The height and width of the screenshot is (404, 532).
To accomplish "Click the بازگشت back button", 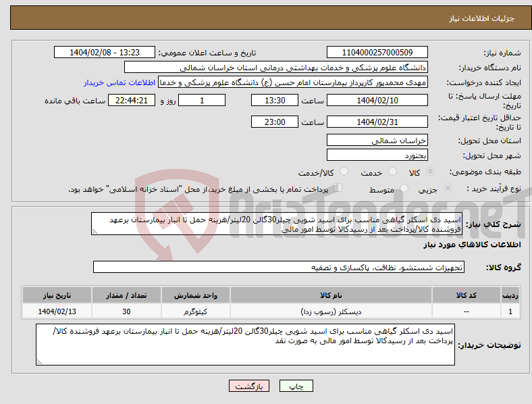I will [x=249, y=386].
